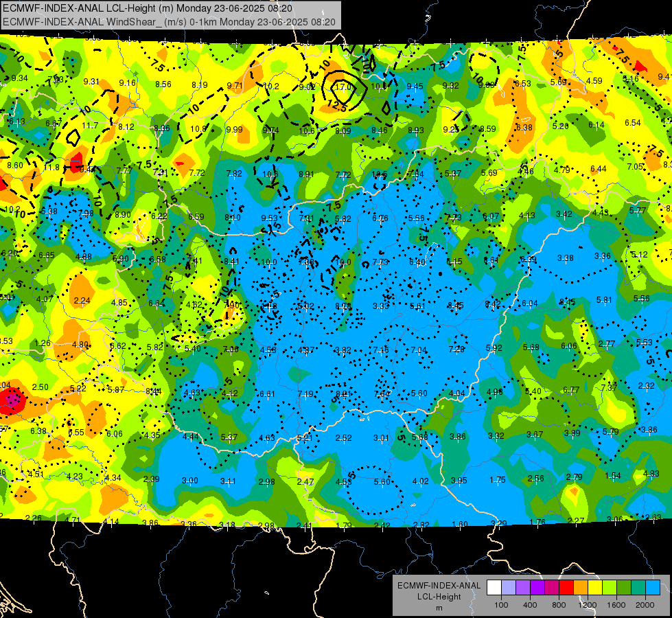Click the wind shear value '8.19'
The image size is (672, 618).
point(200,85)
